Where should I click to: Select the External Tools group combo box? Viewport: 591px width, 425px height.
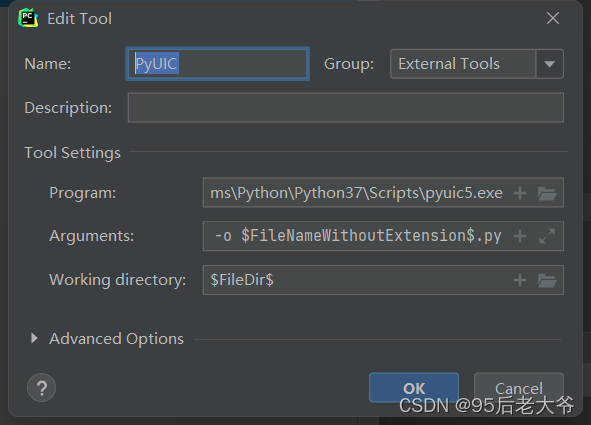[x=477, y=64]
